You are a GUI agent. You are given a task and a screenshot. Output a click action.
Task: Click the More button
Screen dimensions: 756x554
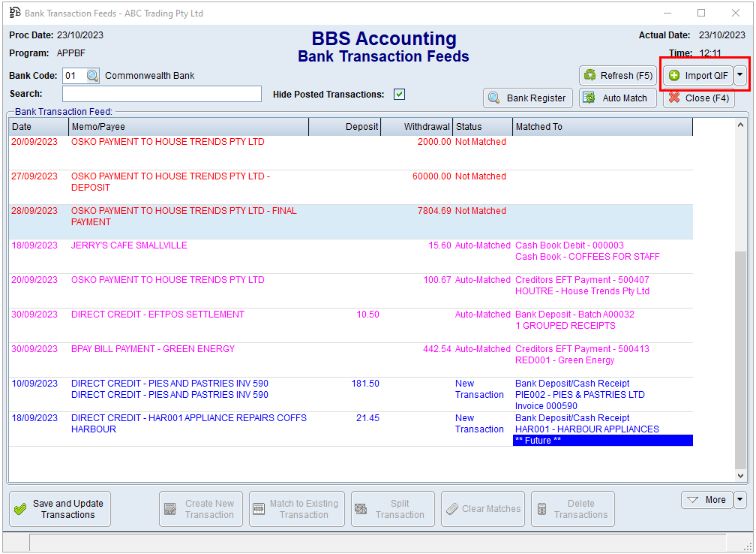coord(706,500)
